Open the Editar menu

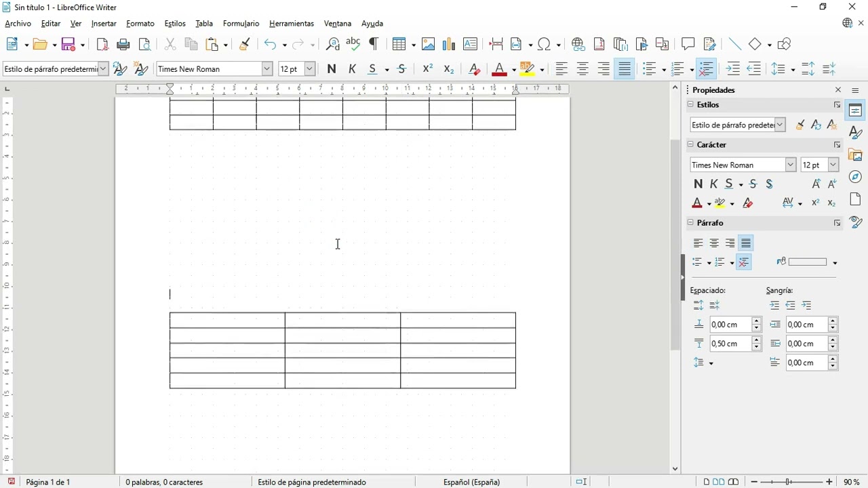(x=51, y=24)
